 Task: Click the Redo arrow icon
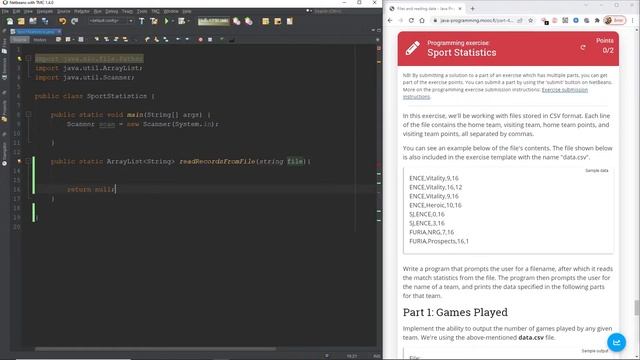coord(74,21)
